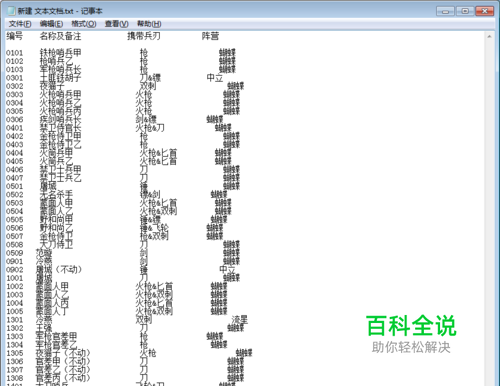Click 火枪 in the 1305 row

tap(148, 353)
